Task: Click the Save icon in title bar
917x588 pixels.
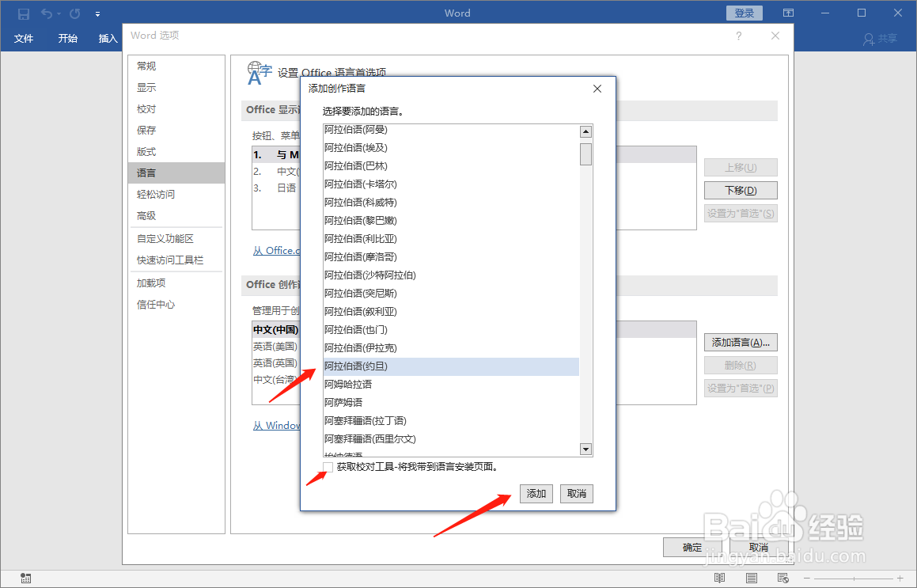Action: tap(24, 13)
